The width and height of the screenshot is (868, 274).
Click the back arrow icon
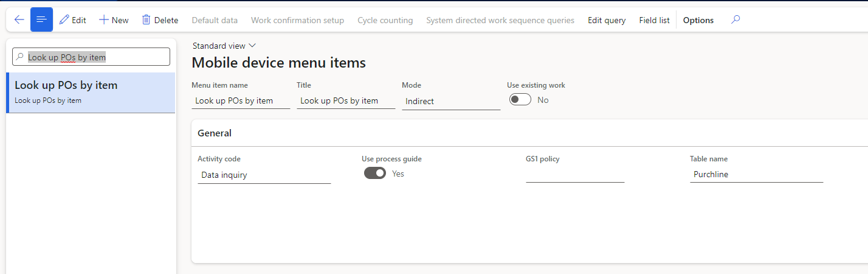[x=19, y=20]
